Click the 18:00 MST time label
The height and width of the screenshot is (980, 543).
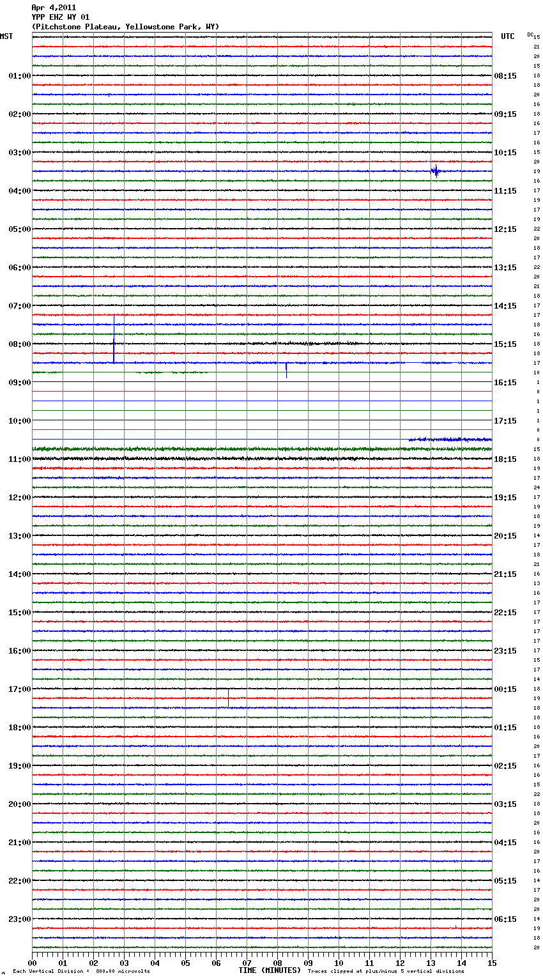pyautogui.click(x=20, y=728)
